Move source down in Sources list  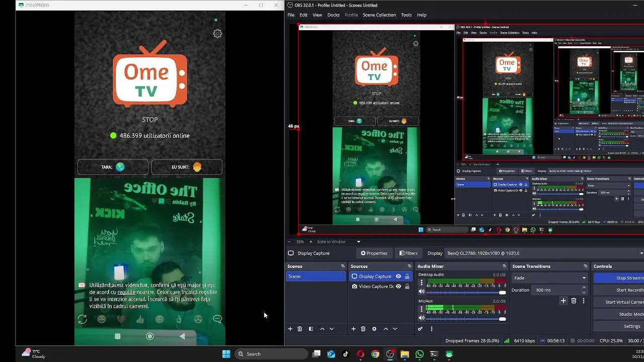point(395,329)
